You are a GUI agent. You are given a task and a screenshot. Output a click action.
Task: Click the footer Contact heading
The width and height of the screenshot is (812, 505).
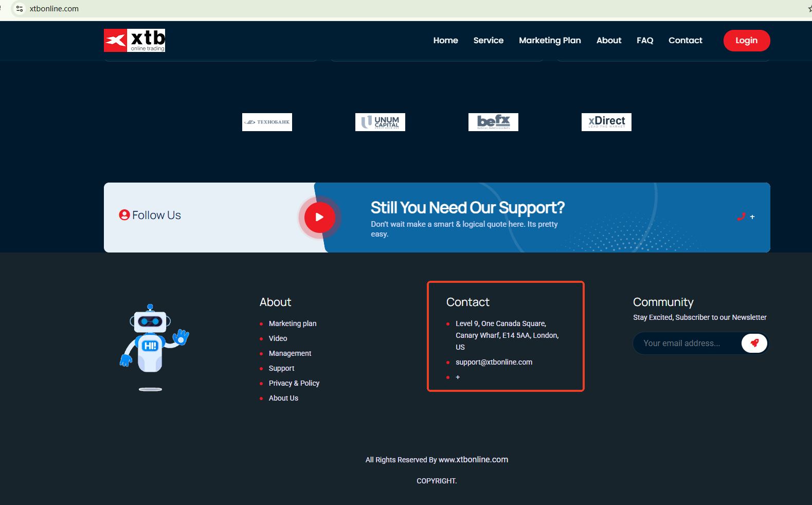(467, 302)
